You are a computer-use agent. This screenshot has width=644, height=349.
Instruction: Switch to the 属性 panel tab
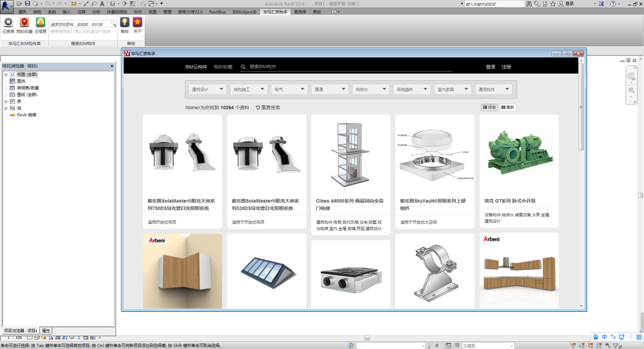(x=46, y=331)
